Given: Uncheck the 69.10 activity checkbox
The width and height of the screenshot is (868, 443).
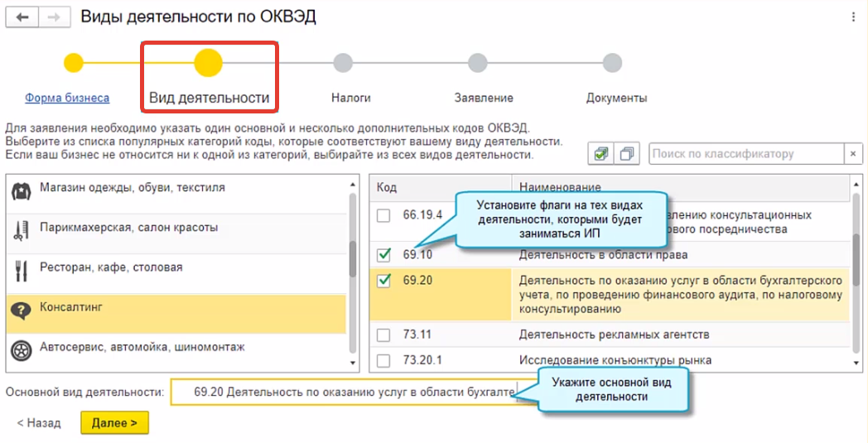Looking at the screenshot, I should 383,255.
